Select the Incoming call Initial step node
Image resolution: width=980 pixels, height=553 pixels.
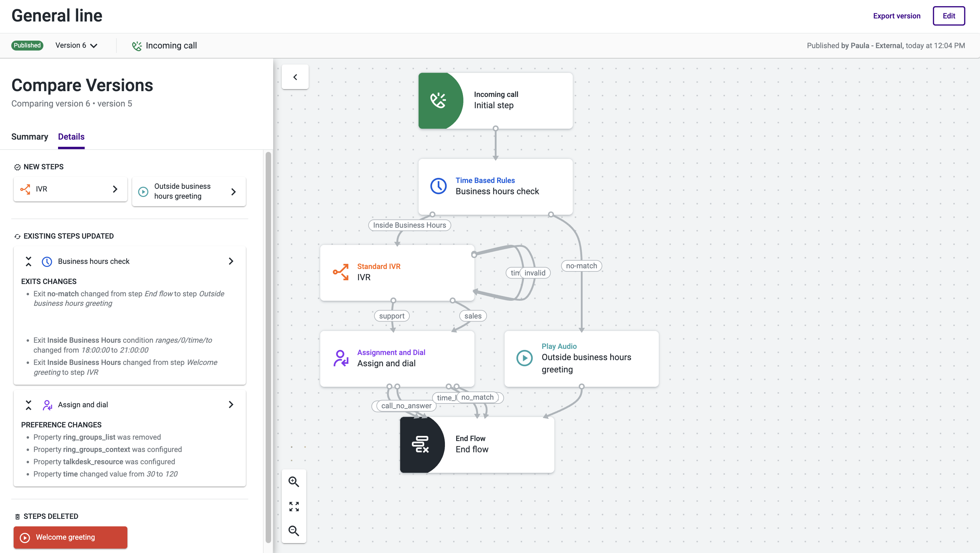495,100
